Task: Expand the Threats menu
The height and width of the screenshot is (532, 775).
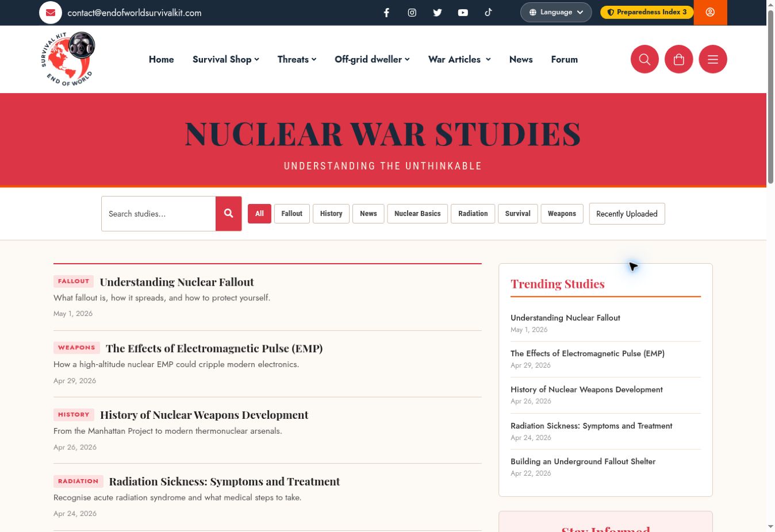Action: [297, 59]
